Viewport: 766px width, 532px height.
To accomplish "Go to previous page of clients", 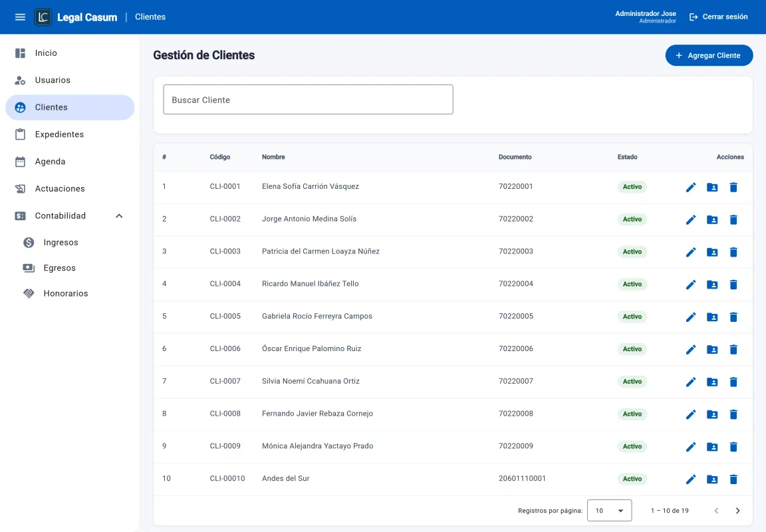I will [716, 511].
